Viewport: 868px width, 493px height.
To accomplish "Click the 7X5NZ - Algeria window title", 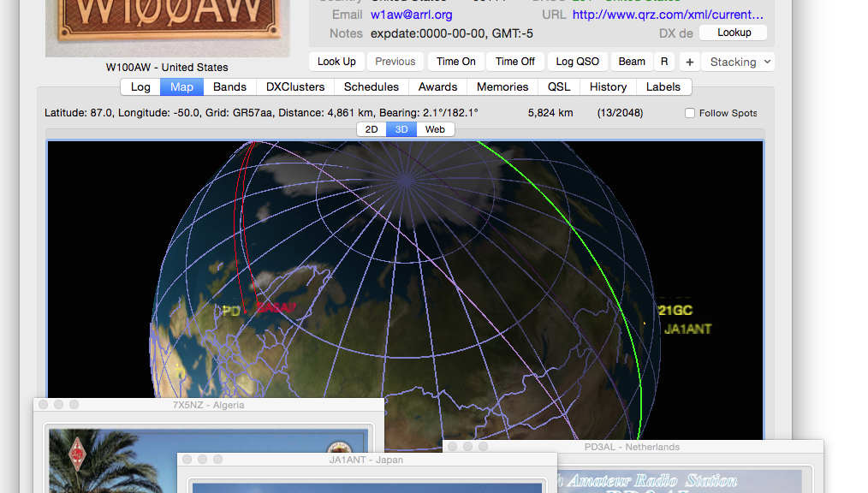I will 209,405.
